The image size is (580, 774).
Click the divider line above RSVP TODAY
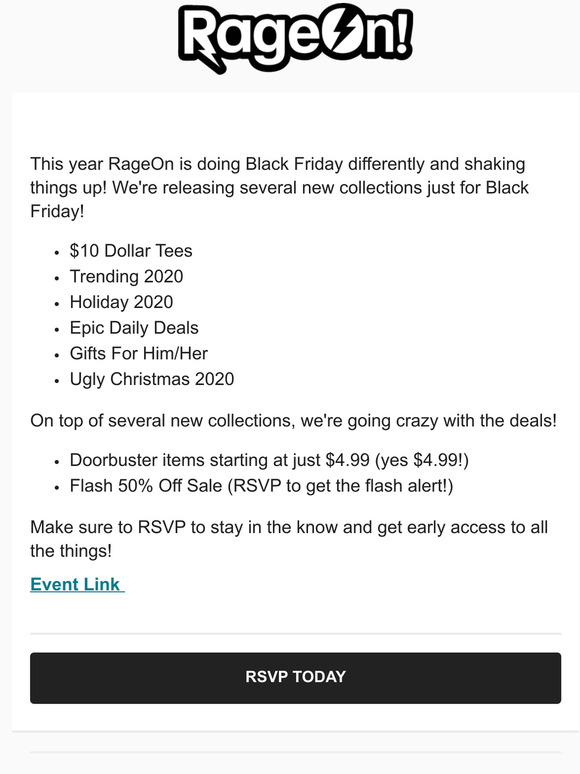(x=295, y=633)
